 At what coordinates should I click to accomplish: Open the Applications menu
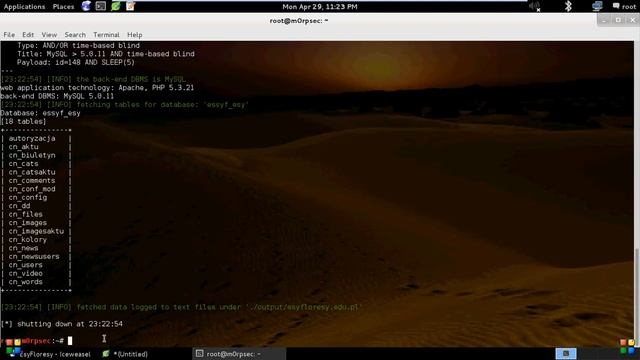pyautogui.click(x=24, y=7)
